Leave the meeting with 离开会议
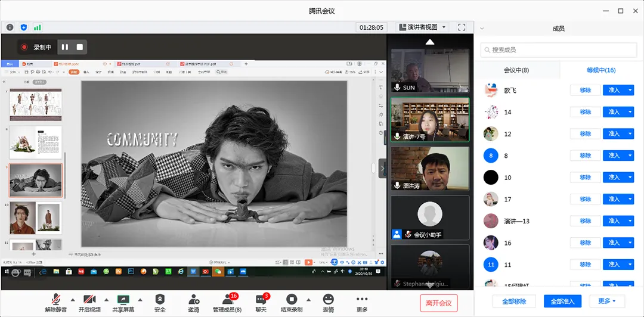The width and height of the screenshot is (644, 317). click(439, 303)
